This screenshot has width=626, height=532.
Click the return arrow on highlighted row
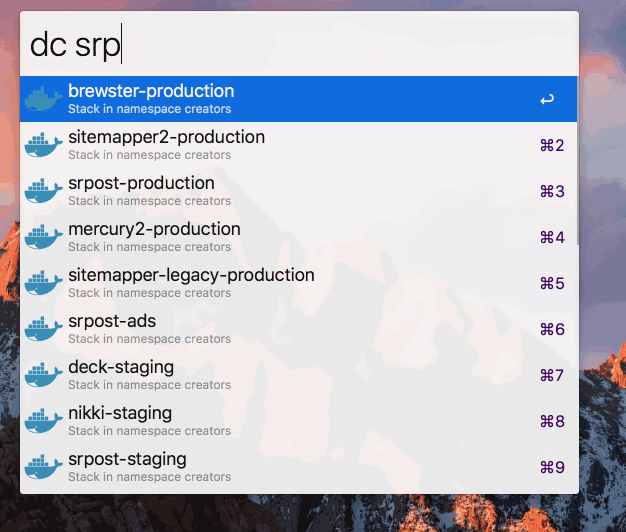pos(546,100)
